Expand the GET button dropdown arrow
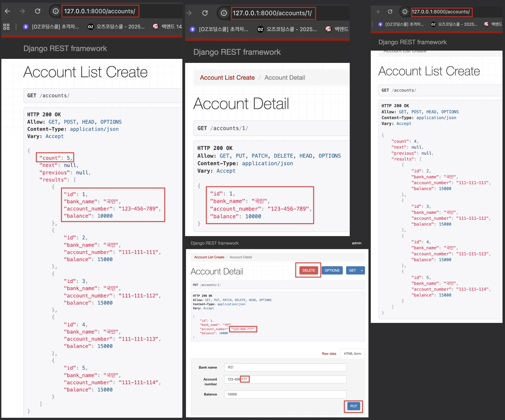Viewport: 505px width, 420px height. [362, 270]
